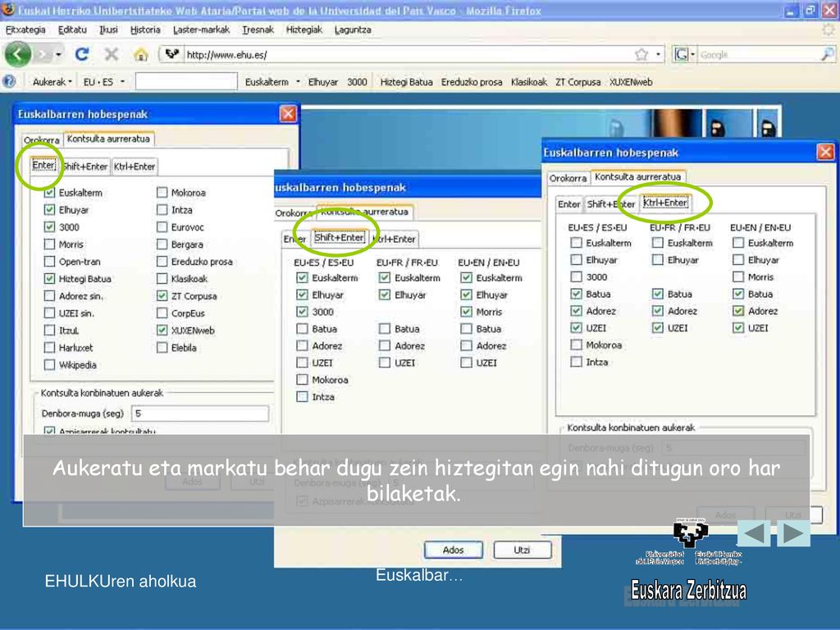This screenshot has width=840, height=630.
Task: Click Utzi button in middle dialog
Action: [x=522, y=550]
